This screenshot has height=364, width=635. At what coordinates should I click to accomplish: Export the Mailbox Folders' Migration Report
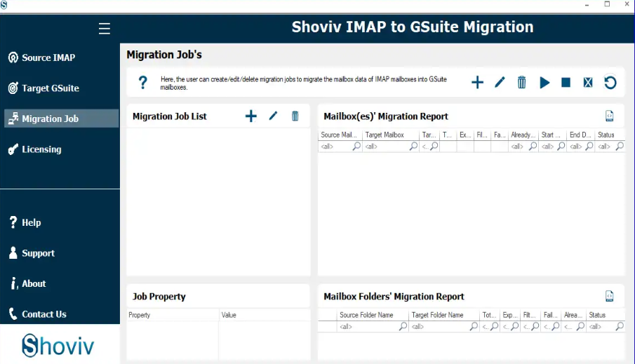(610, 297)
